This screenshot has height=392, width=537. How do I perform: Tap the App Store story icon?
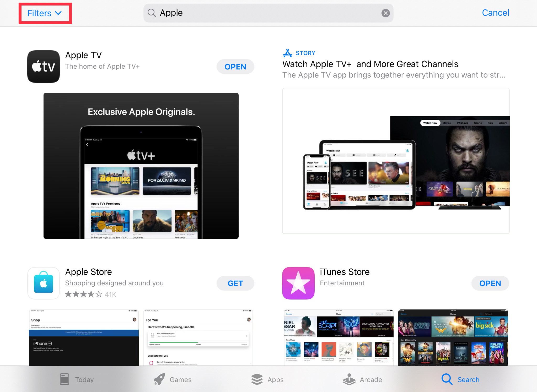click(x=288, y=53)
